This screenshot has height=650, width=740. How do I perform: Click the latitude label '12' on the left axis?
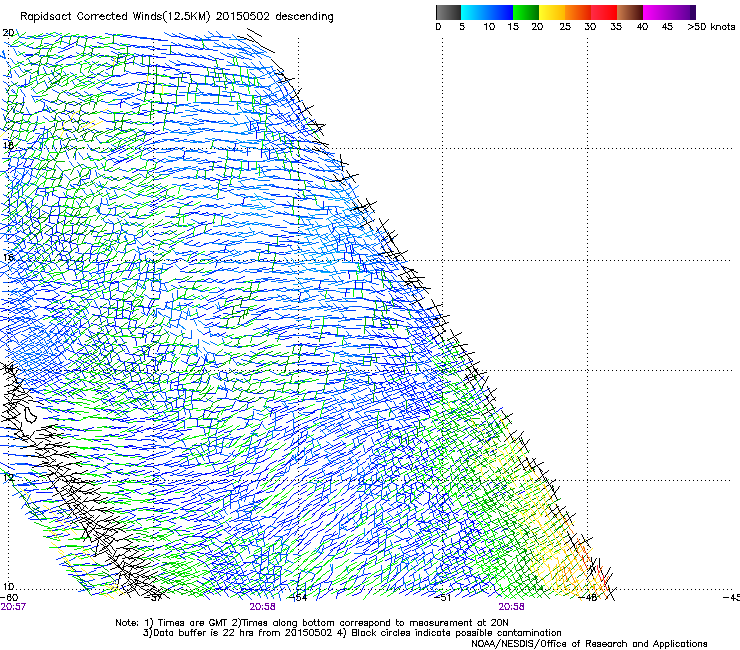[x=8, y=478]
